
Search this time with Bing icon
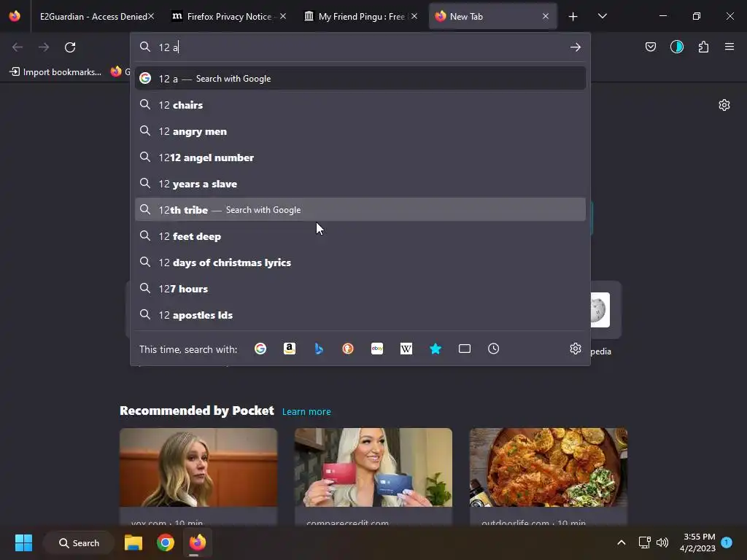(x=319, y=349)
